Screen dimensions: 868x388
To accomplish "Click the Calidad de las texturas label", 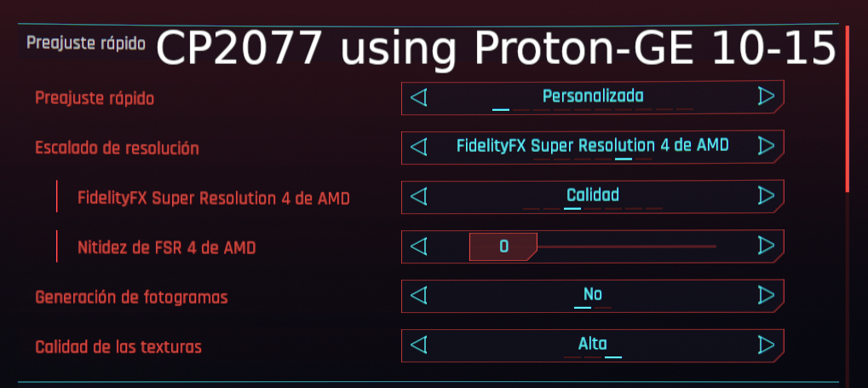I will click(118, 347).
